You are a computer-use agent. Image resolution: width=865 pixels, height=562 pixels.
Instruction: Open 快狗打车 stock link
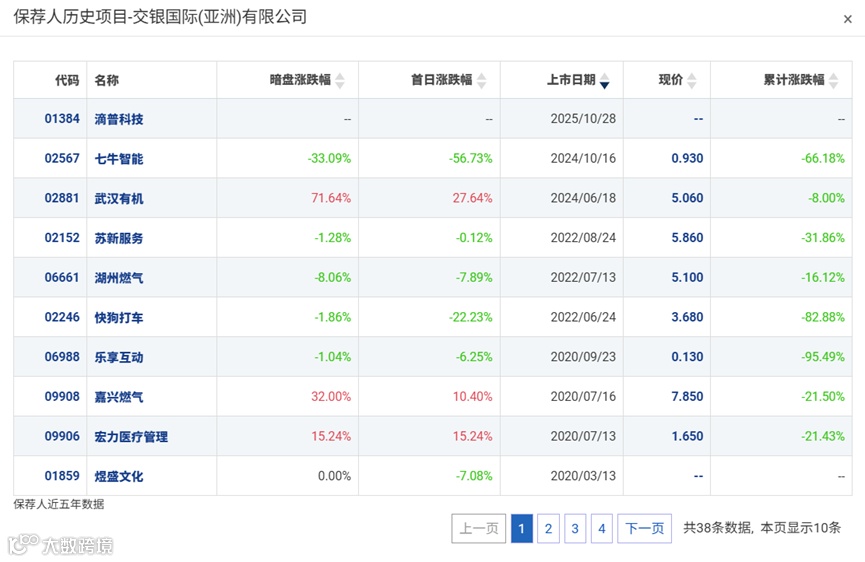click(x=119, y=318)
